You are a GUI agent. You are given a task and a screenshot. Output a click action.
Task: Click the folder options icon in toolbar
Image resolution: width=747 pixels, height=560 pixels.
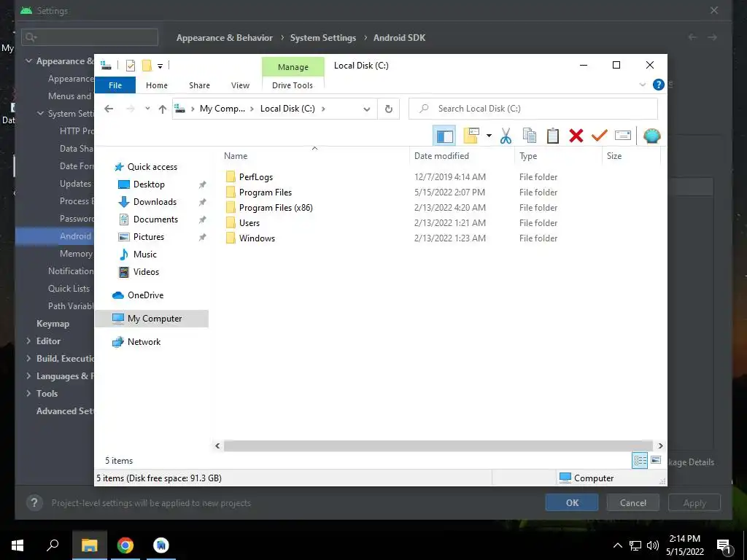pyautogui.click(x=471, y=136)
